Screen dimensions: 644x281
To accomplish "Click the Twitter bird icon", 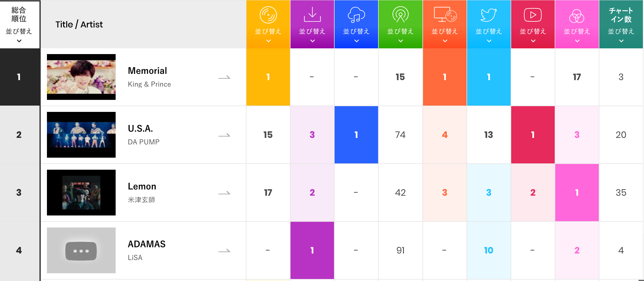I will click(x=489, y=15).
